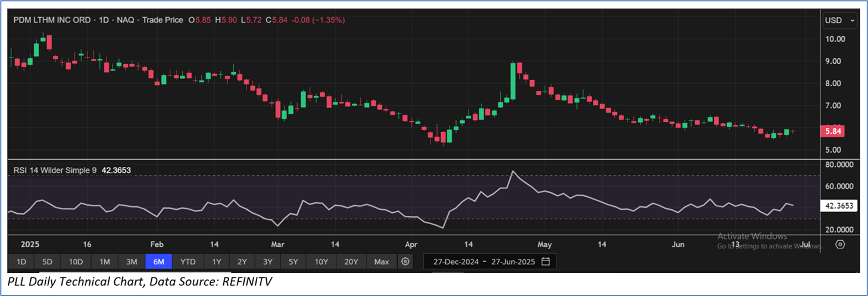Select the 1D time range
868x296 pixels.
[x=21, y=262]
